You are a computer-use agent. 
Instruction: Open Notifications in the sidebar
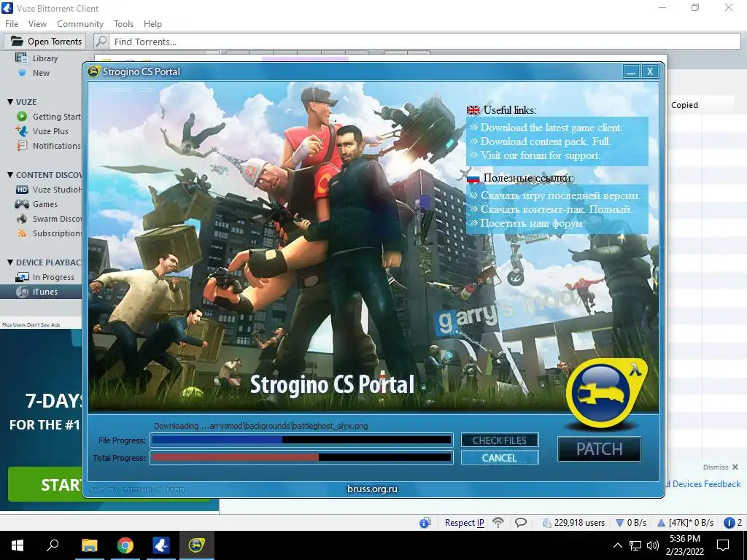(x=57, y=146)
